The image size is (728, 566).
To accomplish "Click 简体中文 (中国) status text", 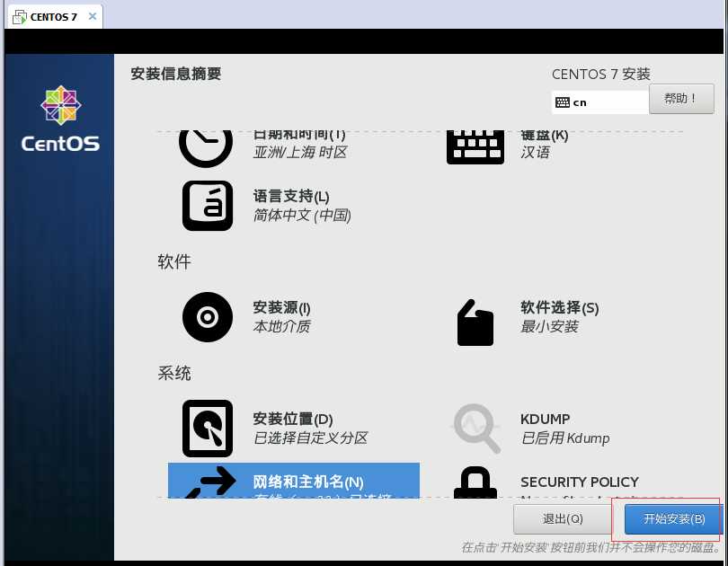I will pyautogui.click(x=302, y=216).
